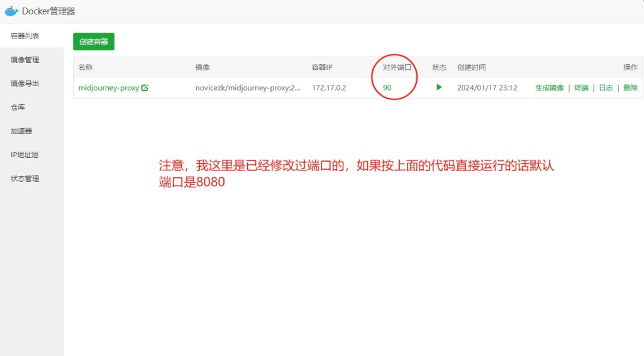Click the creation time 2024/01/17 23:12

pos(487,87)
